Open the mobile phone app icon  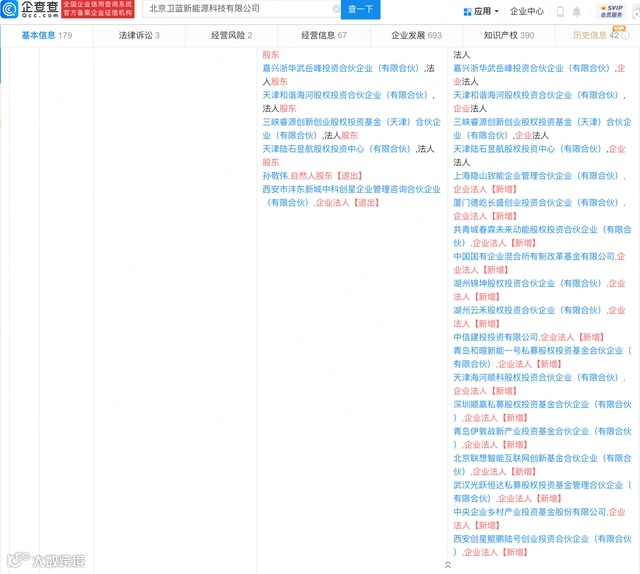560,11
